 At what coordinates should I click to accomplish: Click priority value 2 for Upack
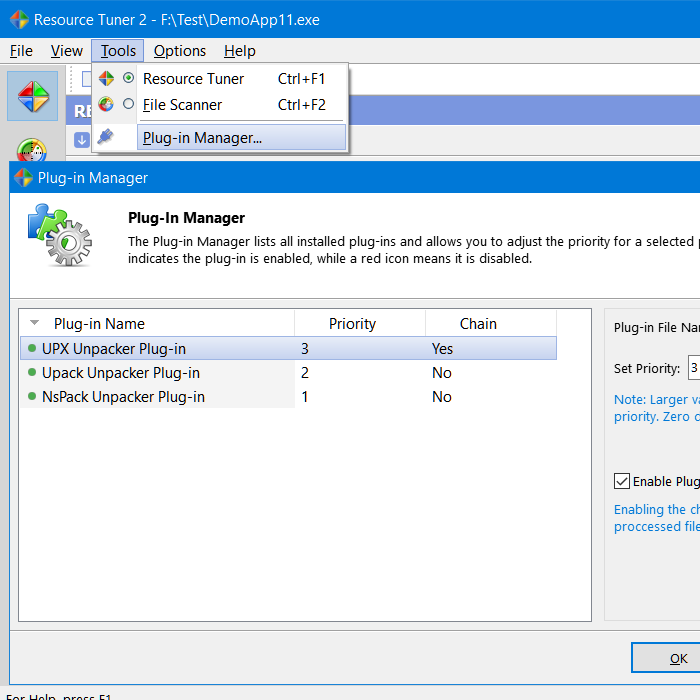(x=305, y=373)
